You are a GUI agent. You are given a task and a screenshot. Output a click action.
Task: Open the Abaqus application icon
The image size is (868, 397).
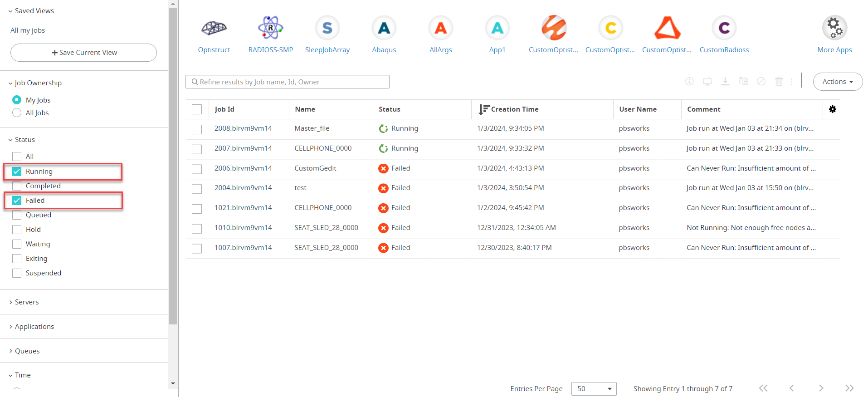tap(384, 29)
